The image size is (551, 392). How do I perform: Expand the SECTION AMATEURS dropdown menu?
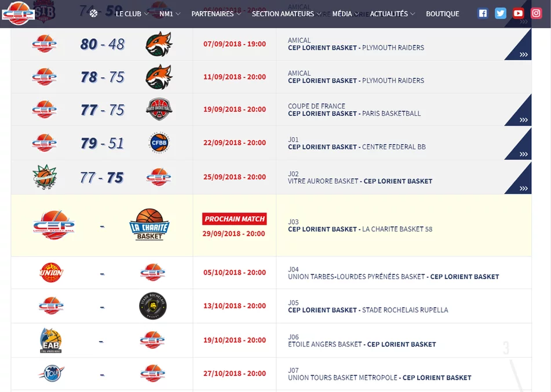pos(286,14)
